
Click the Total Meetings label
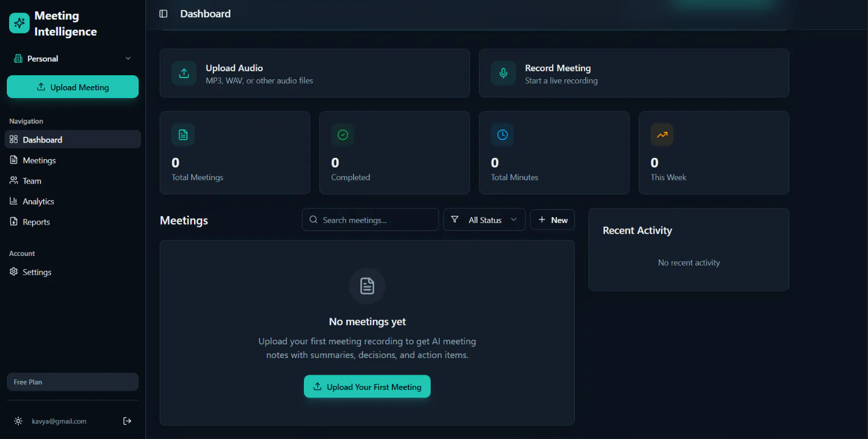coord(197,177)
